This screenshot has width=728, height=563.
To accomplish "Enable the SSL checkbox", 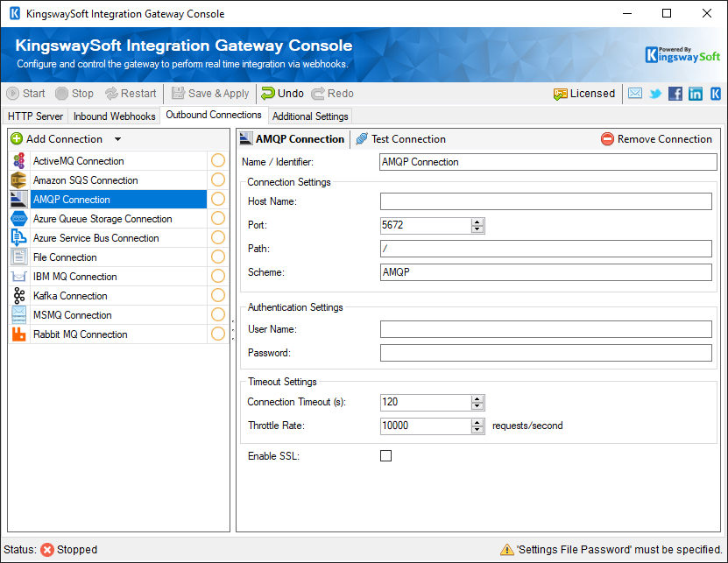I will [385, 456].
